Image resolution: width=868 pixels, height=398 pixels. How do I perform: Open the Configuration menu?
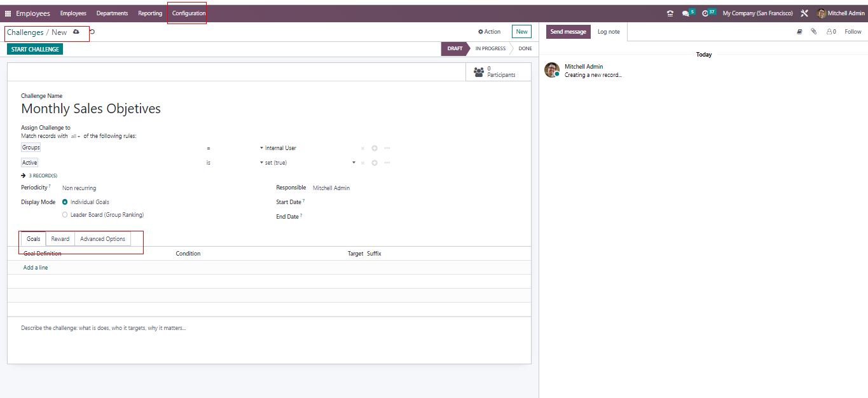(x=189, y=13)
